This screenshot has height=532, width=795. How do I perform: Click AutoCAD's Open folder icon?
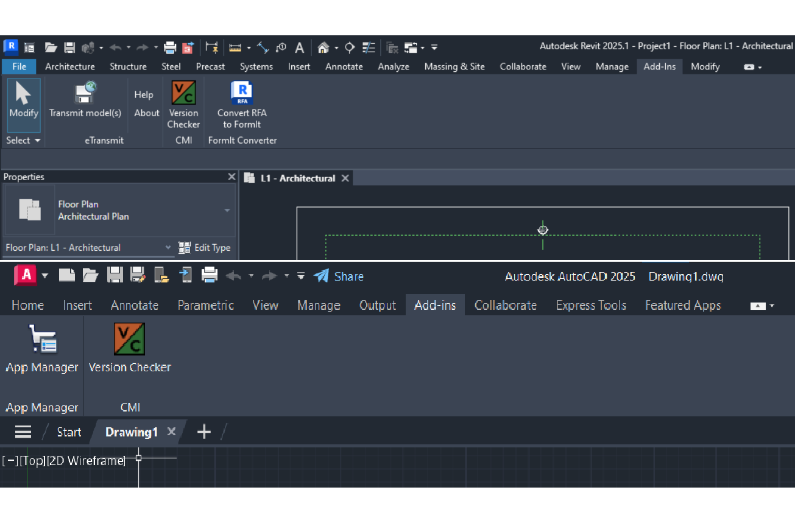pos(91,276)
